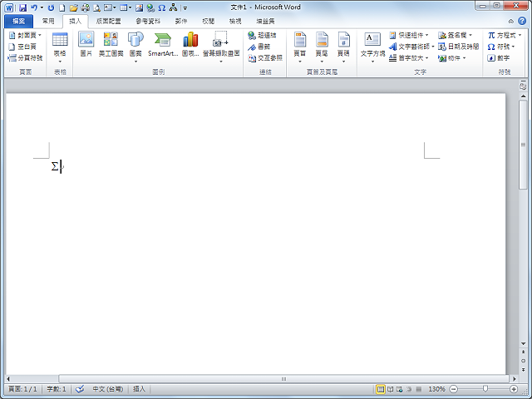Image resolution: width=532 pixels, height=399 pixels.
Task: Click the vertical scrollbar thumb
Action: [523, 145]
